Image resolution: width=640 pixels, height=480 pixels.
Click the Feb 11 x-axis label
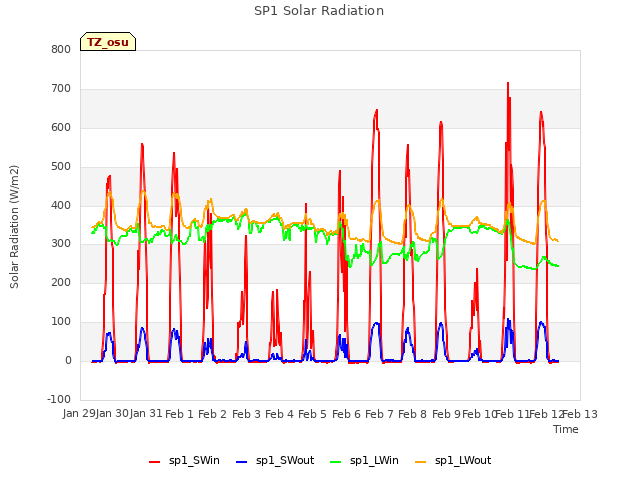(512, 414)
